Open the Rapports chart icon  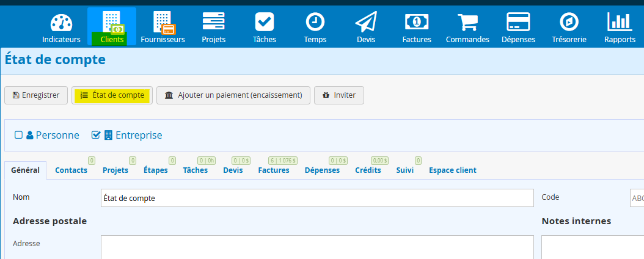pyautogui.click(x=620, y=23)
